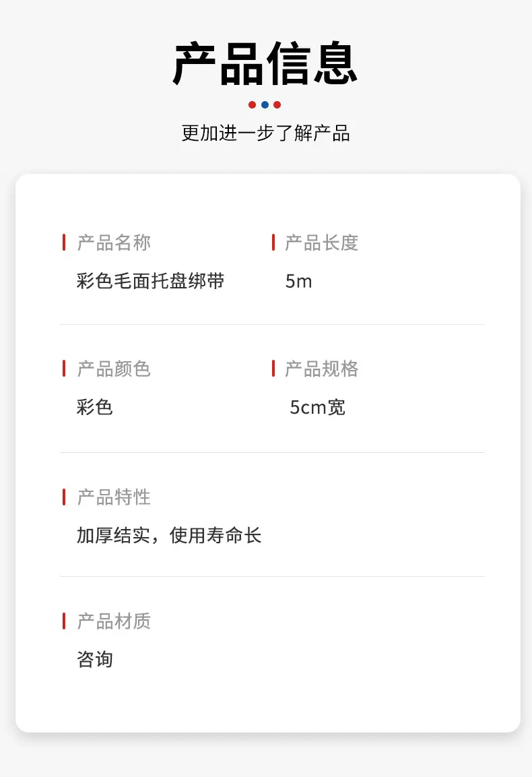This screenshot has height=777, width=532.
Task: Click the 咨询 material link
Action: (94, 659)
